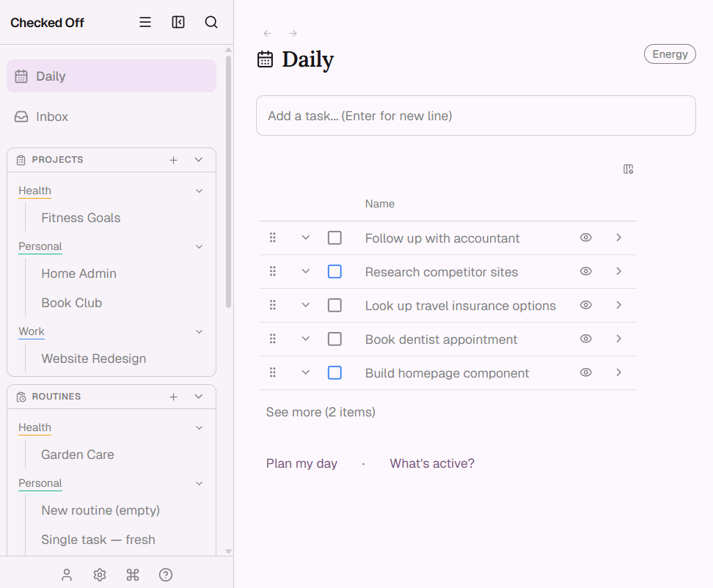Collapse the sidebar panel icon
Viewport: 713px width, 588px height.
[178, 22]
